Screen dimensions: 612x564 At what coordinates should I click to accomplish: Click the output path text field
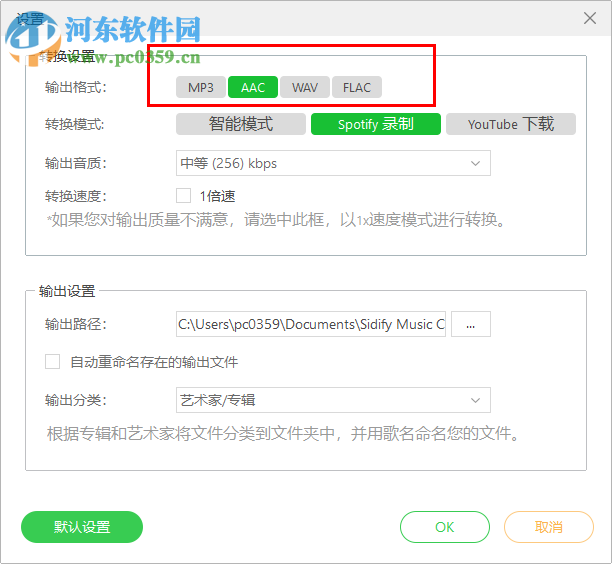coord(311,324)
